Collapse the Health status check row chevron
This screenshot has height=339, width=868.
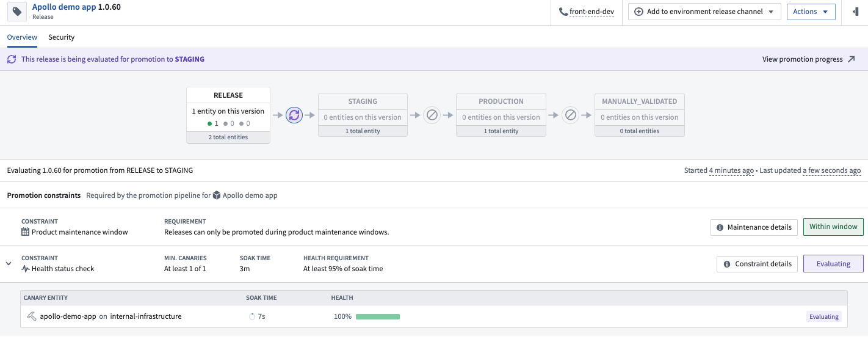[x=9, y=264]
